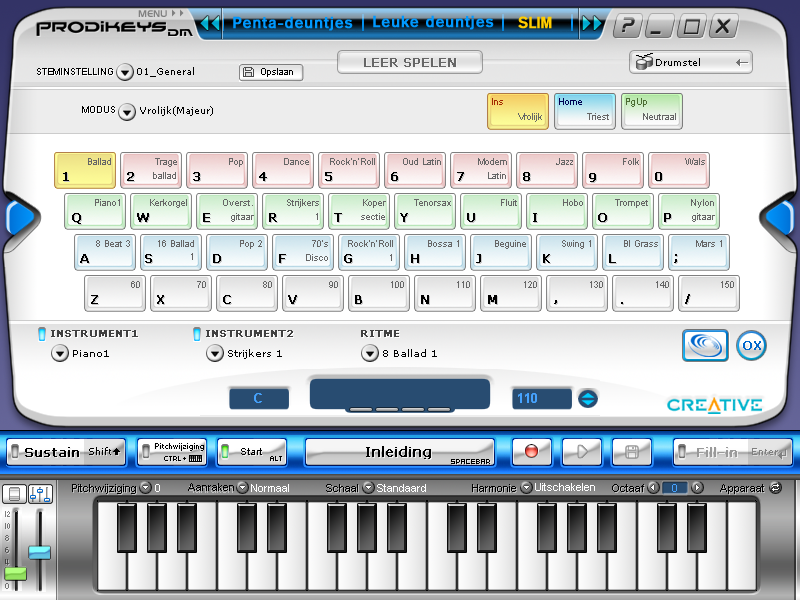Viewport: 800px width, 600px height.
Task: Switch to the Penta-deuntjes tab
Action: pos(292,23)
